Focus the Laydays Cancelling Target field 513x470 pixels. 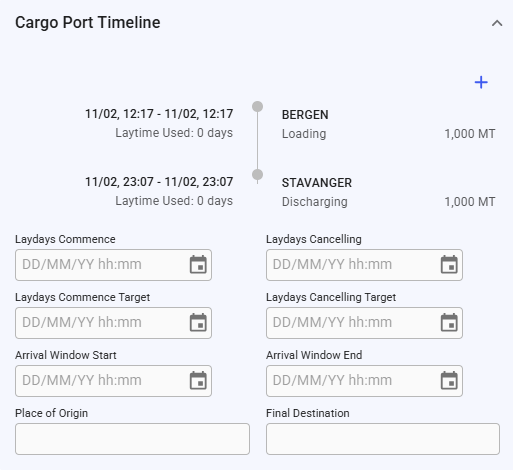click(x=364, y=323)
